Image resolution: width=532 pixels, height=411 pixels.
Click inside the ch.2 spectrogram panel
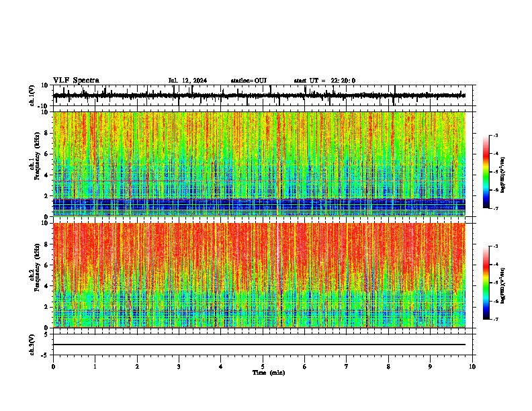(259, 275)
